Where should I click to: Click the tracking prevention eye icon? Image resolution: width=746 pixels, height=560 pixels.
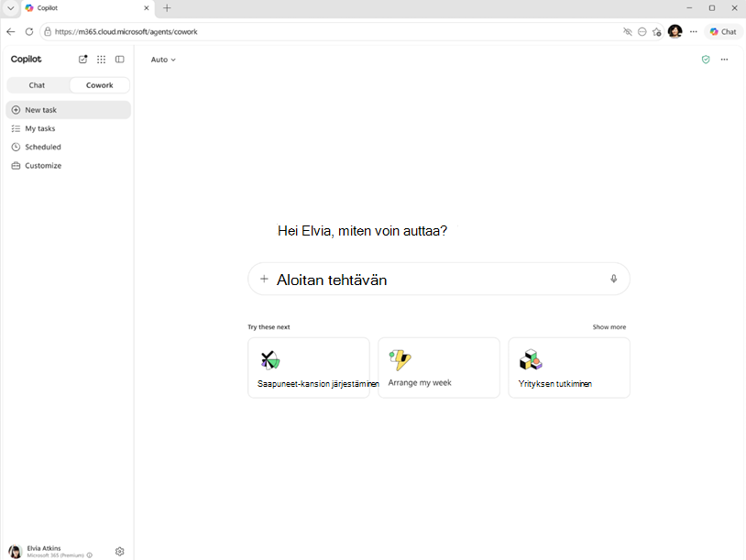[x=628, y=31]
